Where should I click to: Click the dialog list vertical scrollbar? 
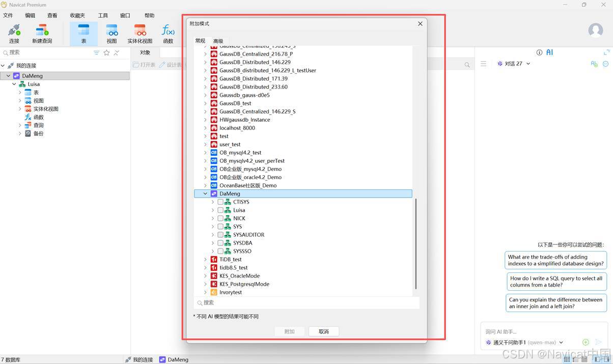pos(416,244)
